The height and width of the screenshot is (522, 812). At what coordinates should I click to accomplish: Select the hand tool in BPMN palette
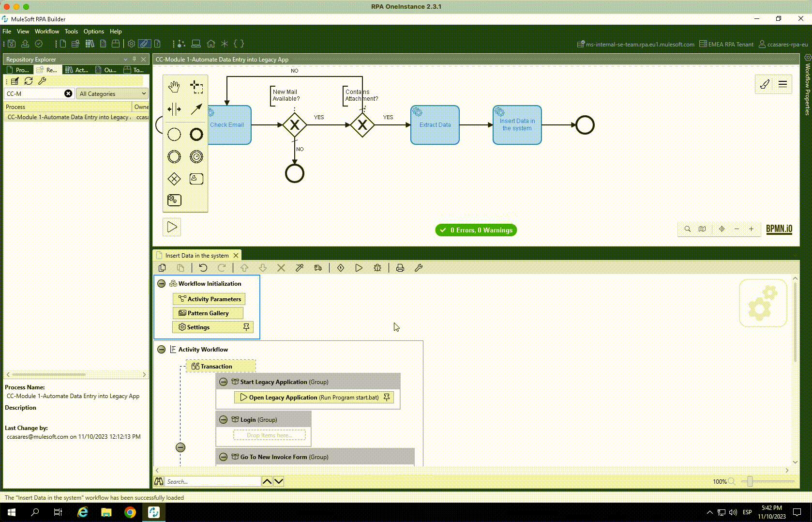coord(174,87)
